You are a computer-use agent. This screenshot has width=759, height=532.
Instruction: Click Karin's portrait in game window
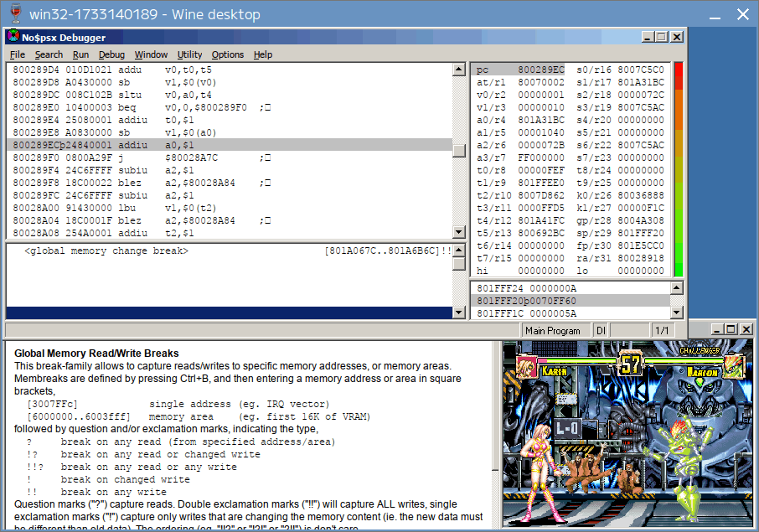click(527, 366)
